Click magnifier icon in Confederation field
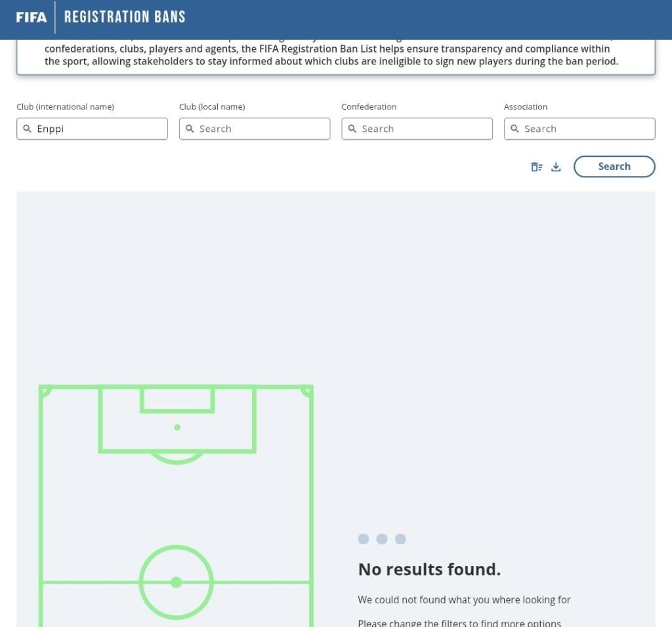The image size is (672, 627). click(x=352, y=129)
